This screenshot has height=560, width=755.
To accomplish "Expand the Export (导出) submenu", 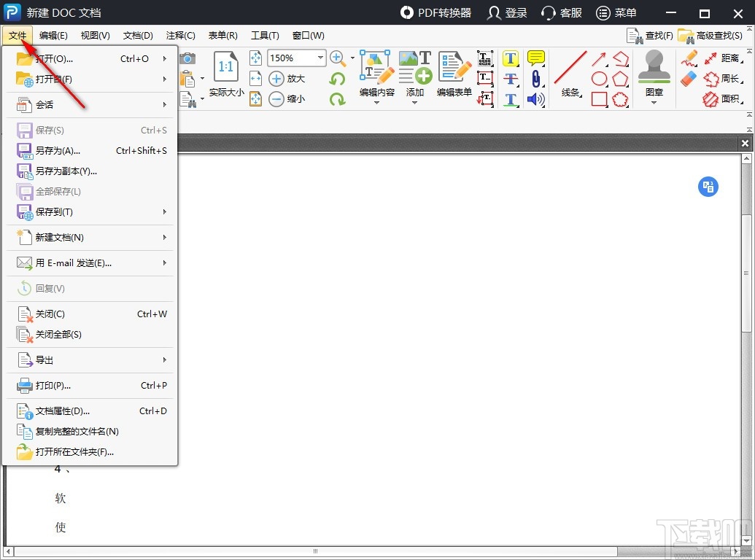I will click(91, 360).
